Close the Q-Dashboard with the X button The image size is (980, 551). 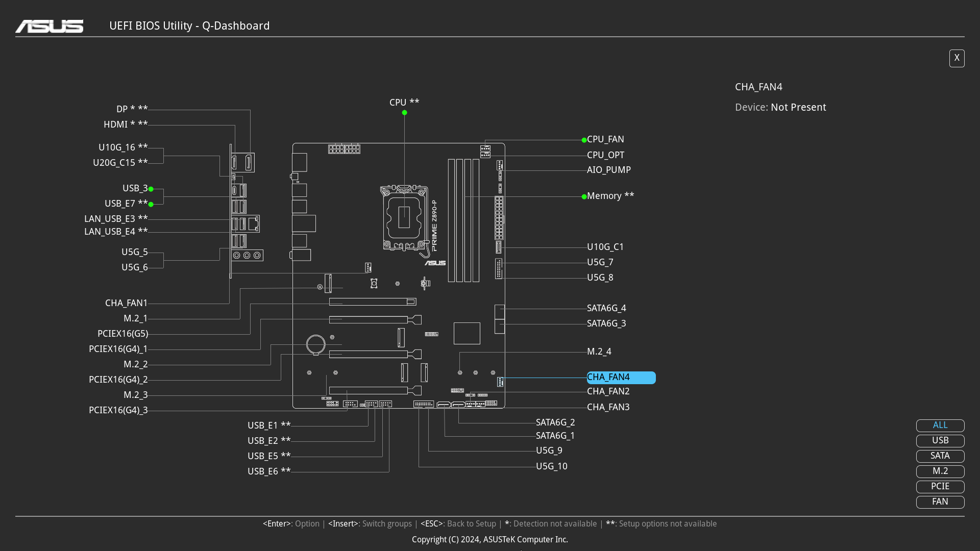pyautogui.click(x=957, y=58)
